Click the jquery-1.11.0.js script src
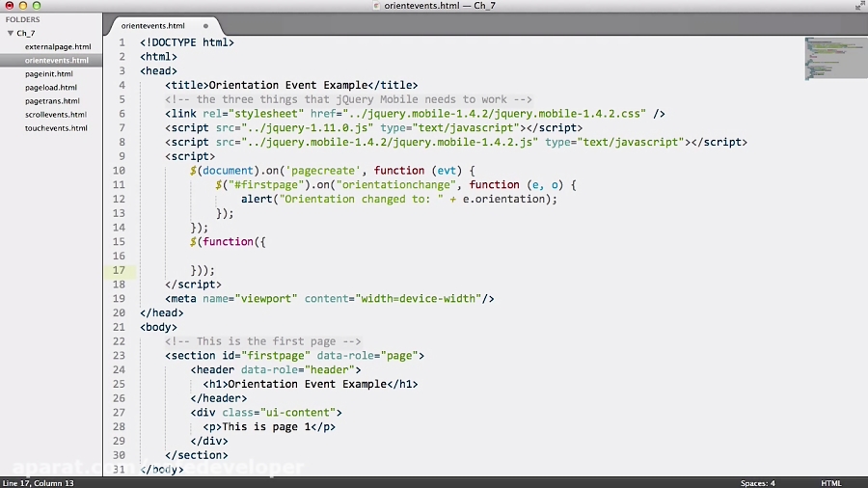This screenshot has height=488, width=868. [x=294, y=128]
